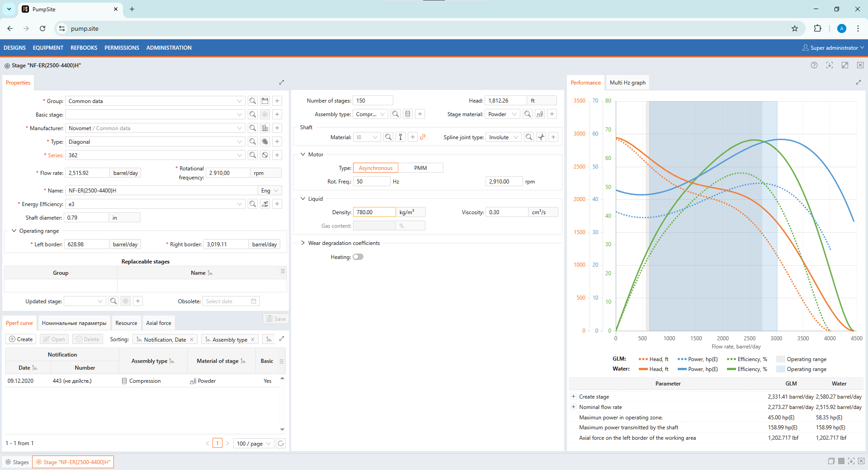Viewport: 868px width, 470px height.
Task: Click the refresh icon in table pagination
Action: tap(281, 443)
